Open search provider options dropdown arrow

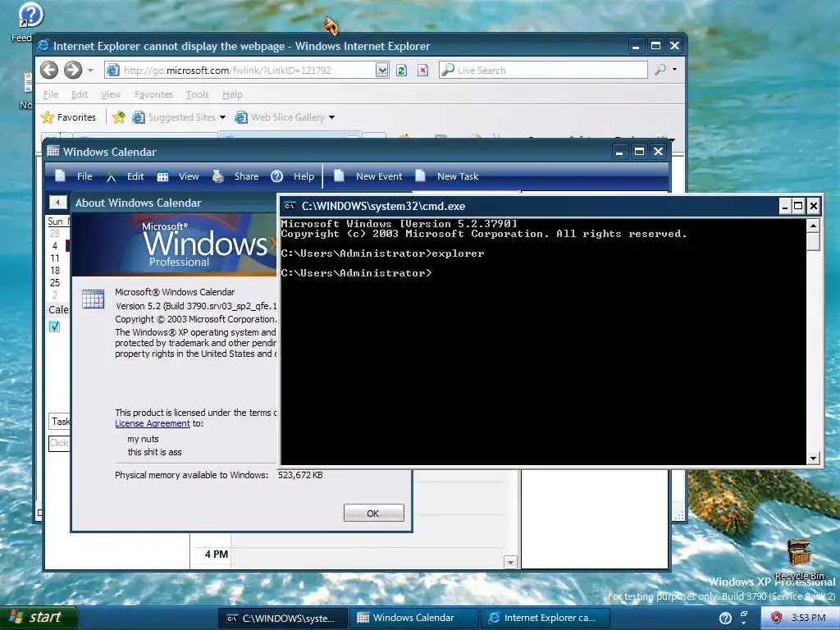pos(674,70)
